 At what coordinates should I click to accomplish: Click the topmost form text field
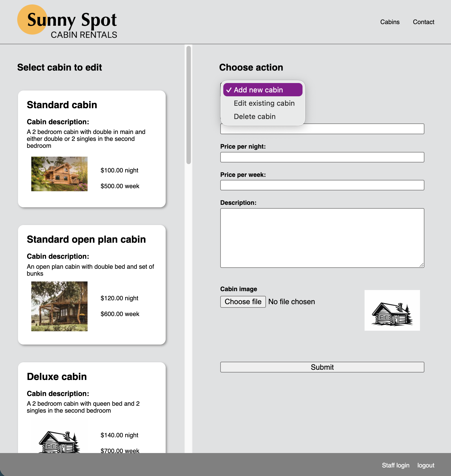pyautogui.click(x=322, y=129)
